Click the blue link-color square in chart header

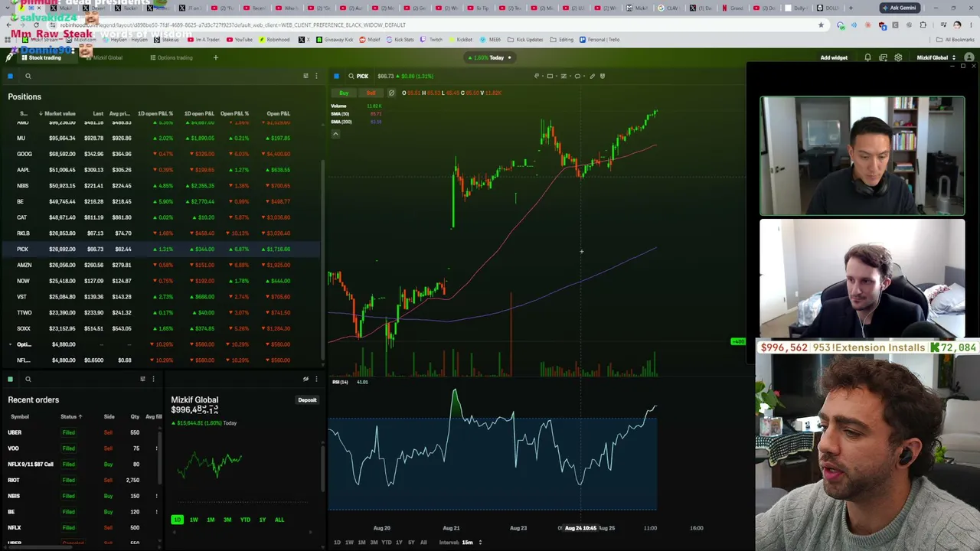coord(336,76)
